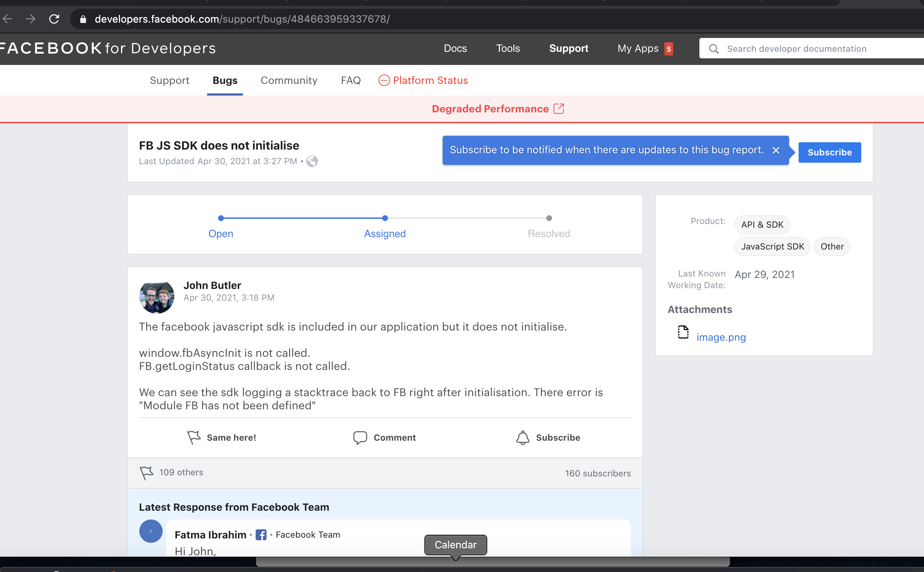Image resolution: width=924 pixels, height=572 pixels.
Task: Click the Same here! flag icon
Action: tap(194, 437)
